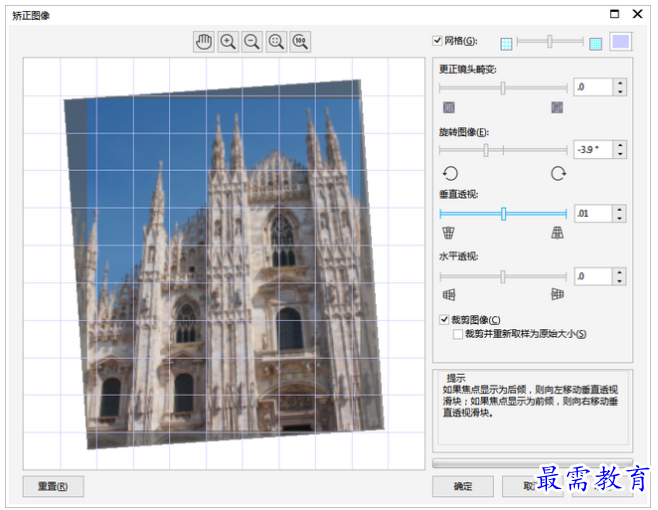Click the 垂直透视 slider handle

[x=504, y=214]
